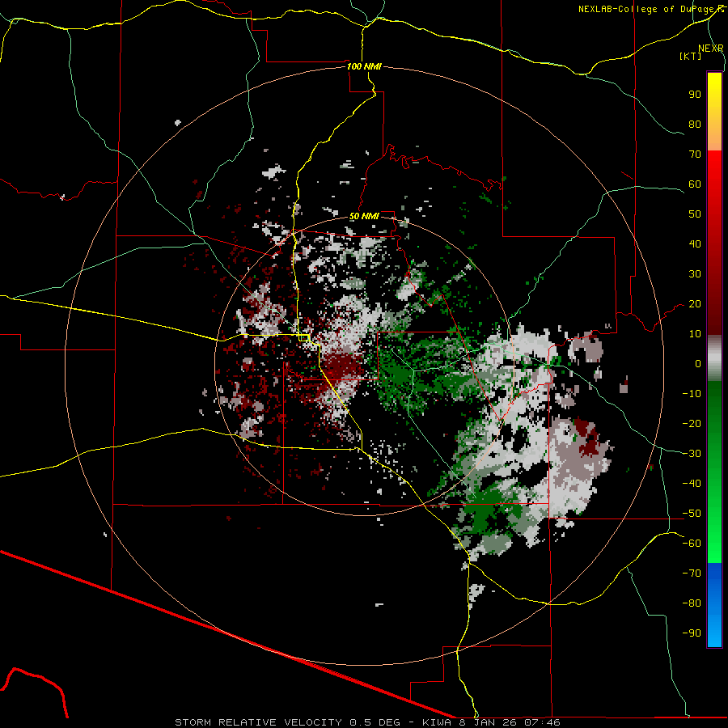Click the 50 value on velocity scale
Image resolution: width=728 pixels, height=728 pixels.
[695, 214]
